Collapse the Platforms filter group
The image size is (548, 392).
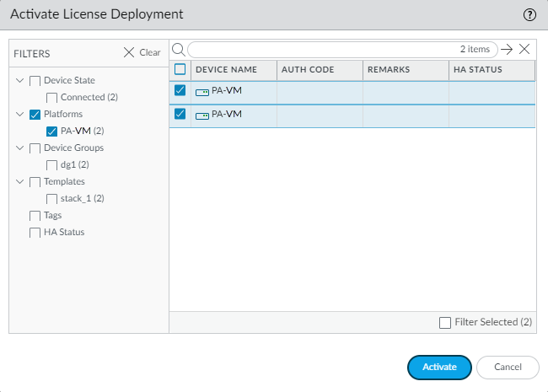tap(19, 114)
